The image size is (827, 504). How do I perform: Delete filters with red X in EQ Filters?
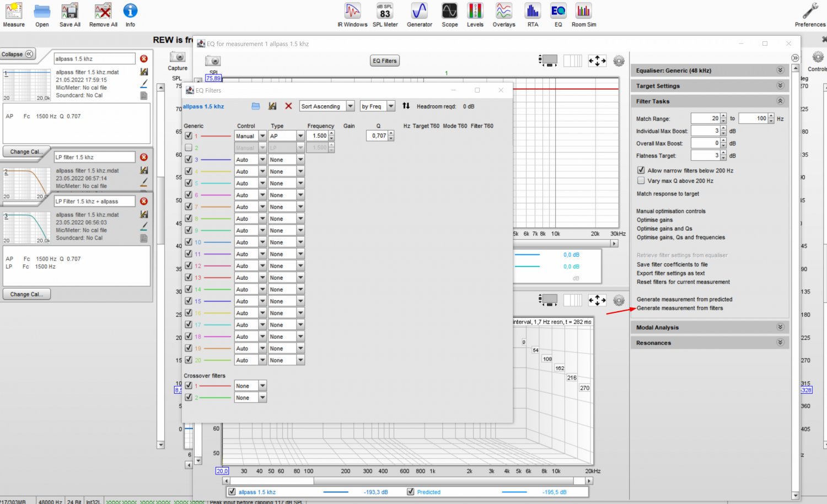(288, 106)
